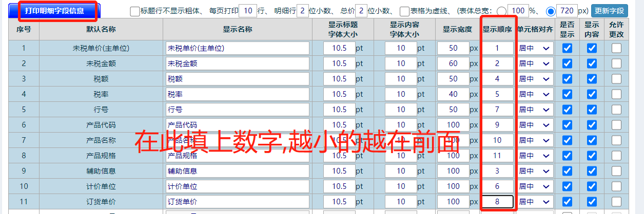Toggle the 表格为虚线 checkbox
This screenshot has width=644, height=214.
pyautogui.click(x=404, y=11)
